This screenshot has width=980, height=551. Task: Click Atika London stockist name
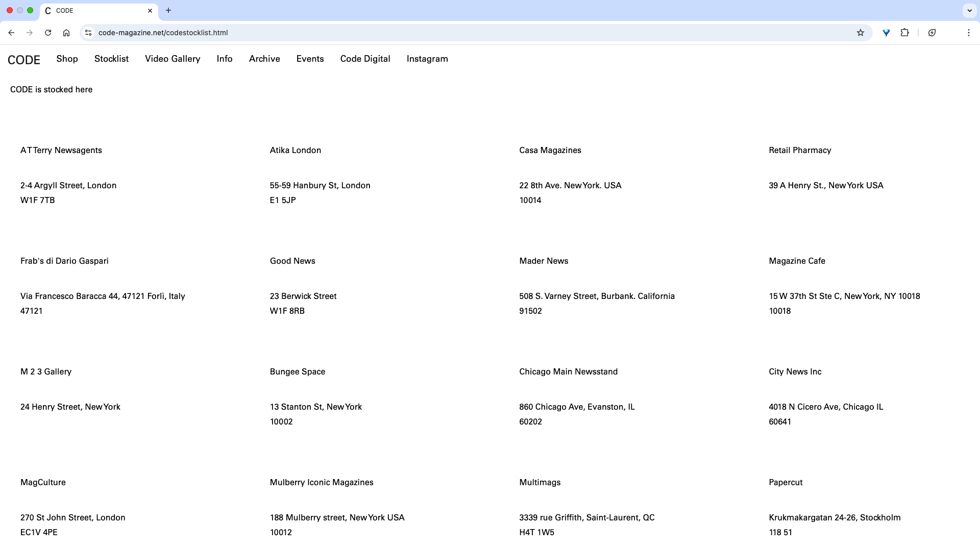coord(296,151)
